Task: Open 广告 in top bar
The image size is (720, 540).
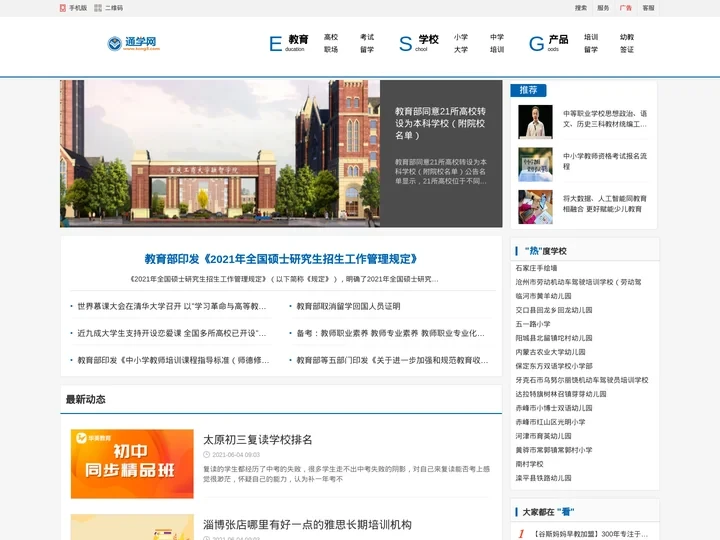Action: 626,8
